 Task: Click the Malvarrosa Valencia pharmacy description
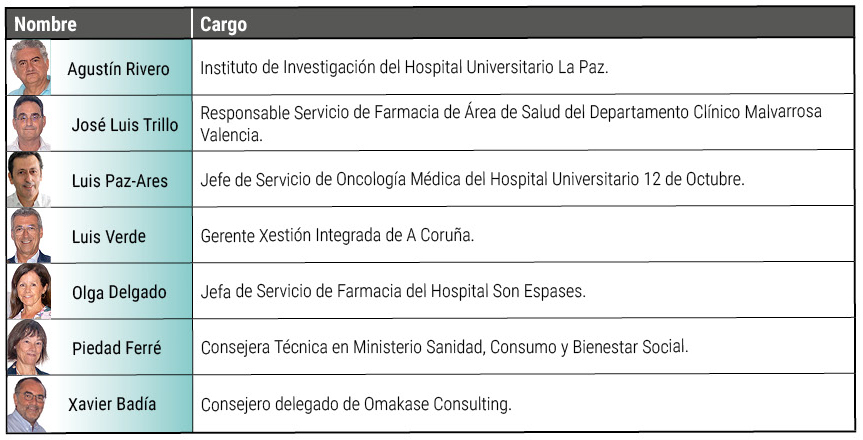click(x=511, y=123)
